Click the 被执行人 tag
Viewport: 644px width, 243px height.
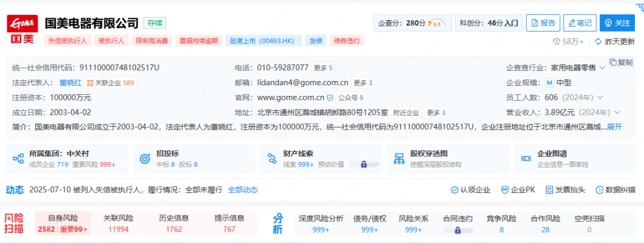pyautogui.click(x=112, y=40)
